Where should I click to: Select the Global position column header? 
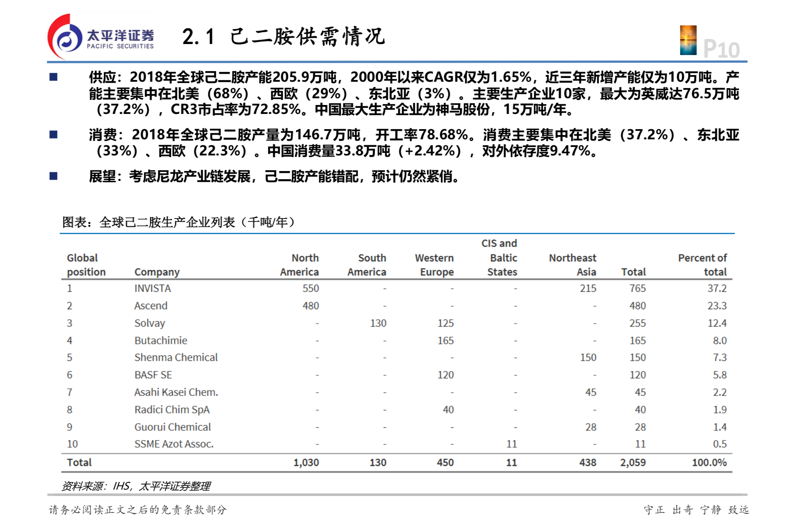coord(86,265)
